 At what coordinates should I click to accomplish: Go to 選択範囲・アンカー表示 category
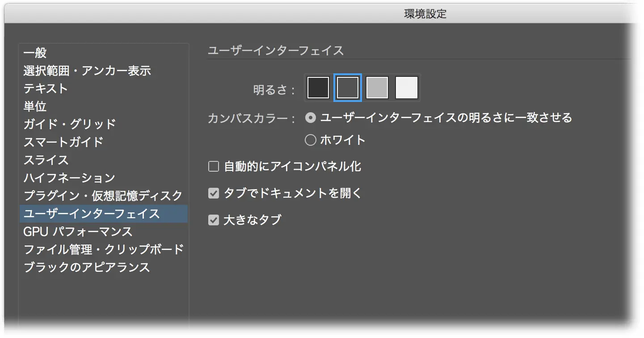pyautogui.click(x=87, y=71)
